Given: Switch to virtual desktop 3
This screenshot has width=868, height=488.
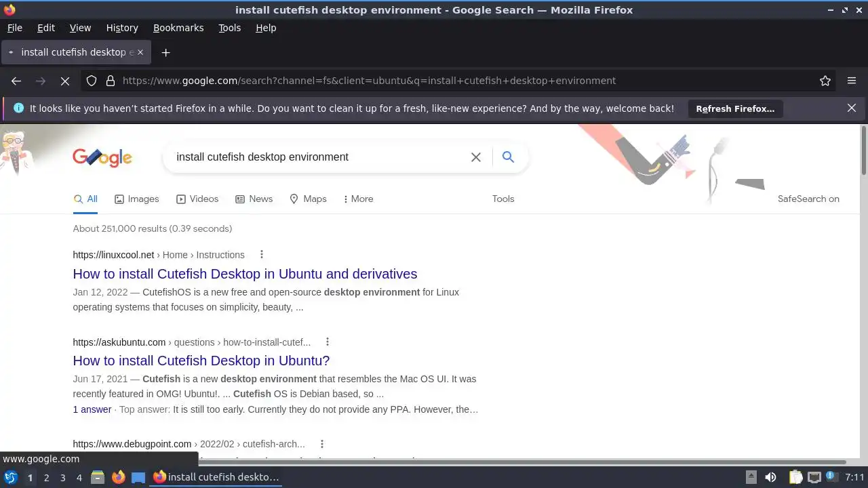Looking at the screenshot, I should coord(62,478).
